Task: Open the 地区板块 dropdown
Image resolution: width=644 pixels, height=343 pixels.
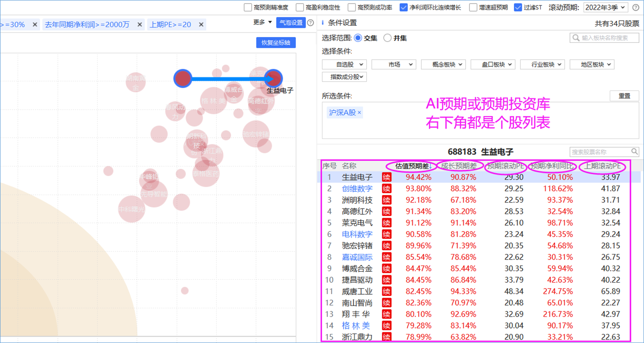Action: pyautogui.click(x=592, y=65)
